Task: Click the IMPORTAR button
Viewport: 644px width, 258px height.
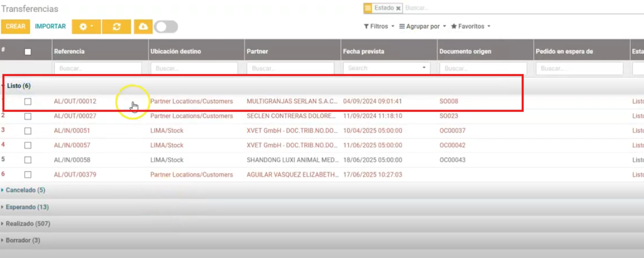Action: coord(50,27)
